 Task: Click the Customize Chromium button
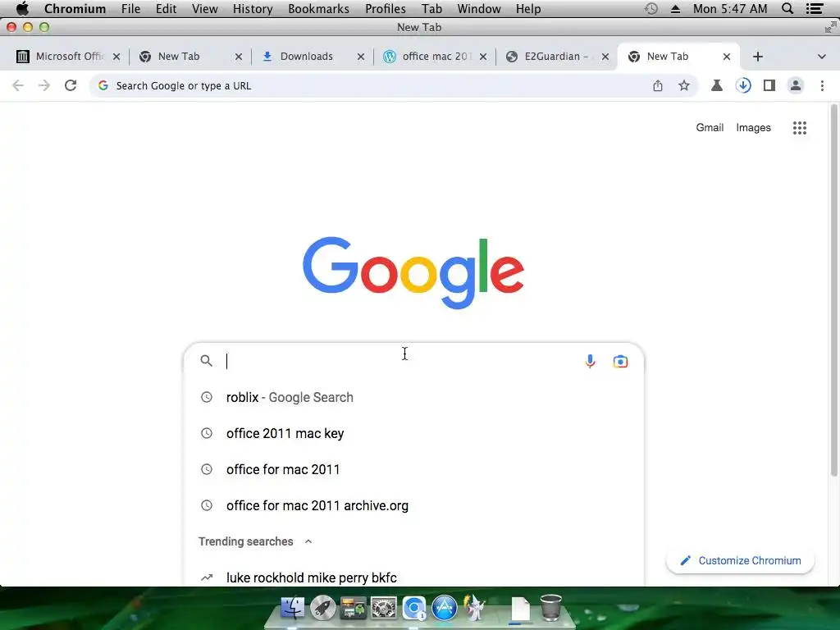click(x=741, y=560)
